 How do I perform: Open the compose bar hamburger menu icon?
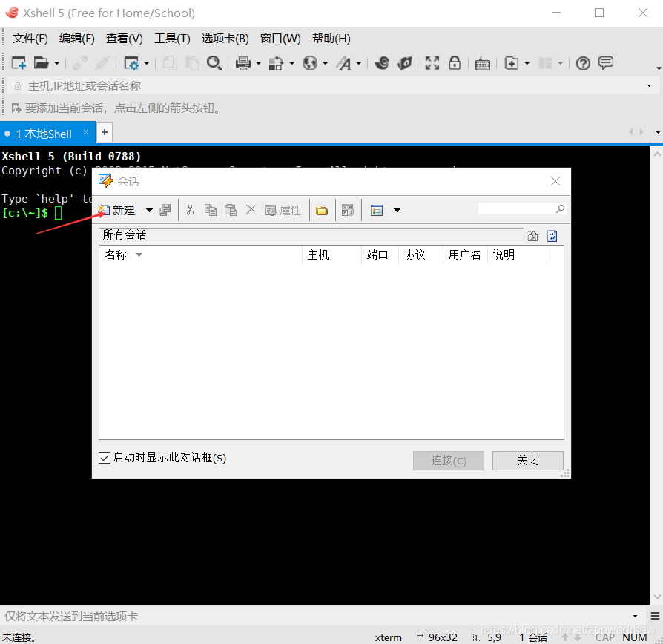(x=655, y=616)
